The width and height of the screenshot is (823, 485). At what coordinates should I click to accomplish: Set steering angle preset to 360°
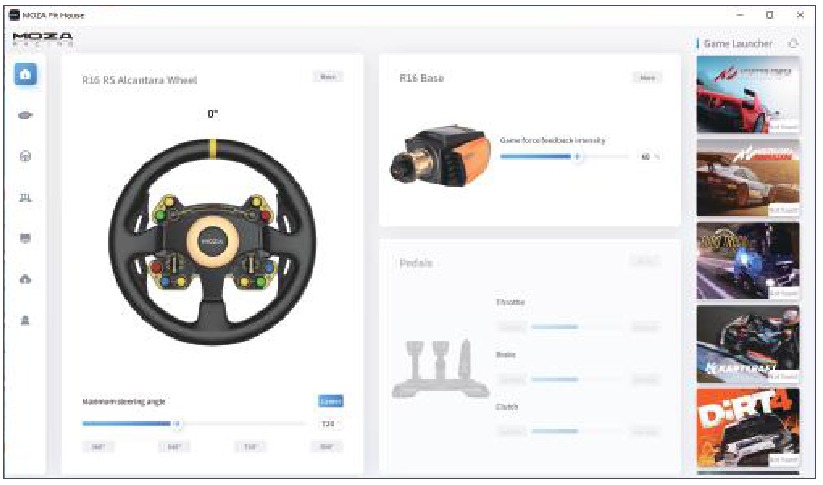point(98,447)
